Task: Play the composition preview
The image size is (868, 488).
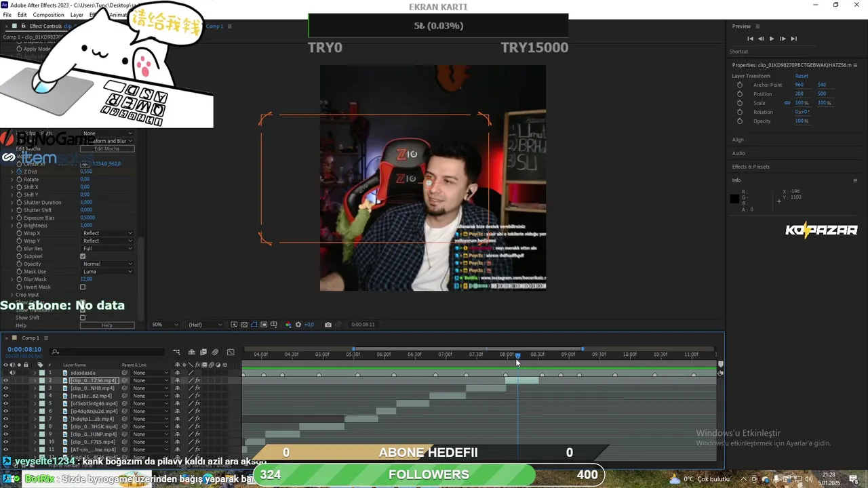Action: [772, 39]
